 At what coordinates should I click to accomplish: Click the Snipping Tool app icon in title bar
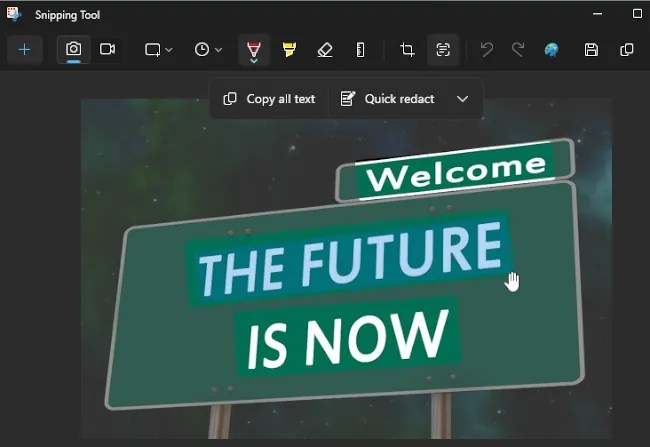(x=14, y=15)
